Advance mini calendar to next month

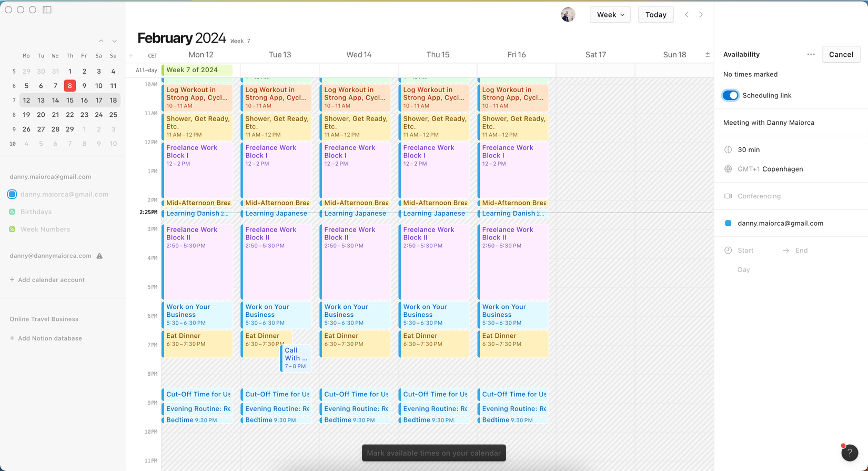114,41
